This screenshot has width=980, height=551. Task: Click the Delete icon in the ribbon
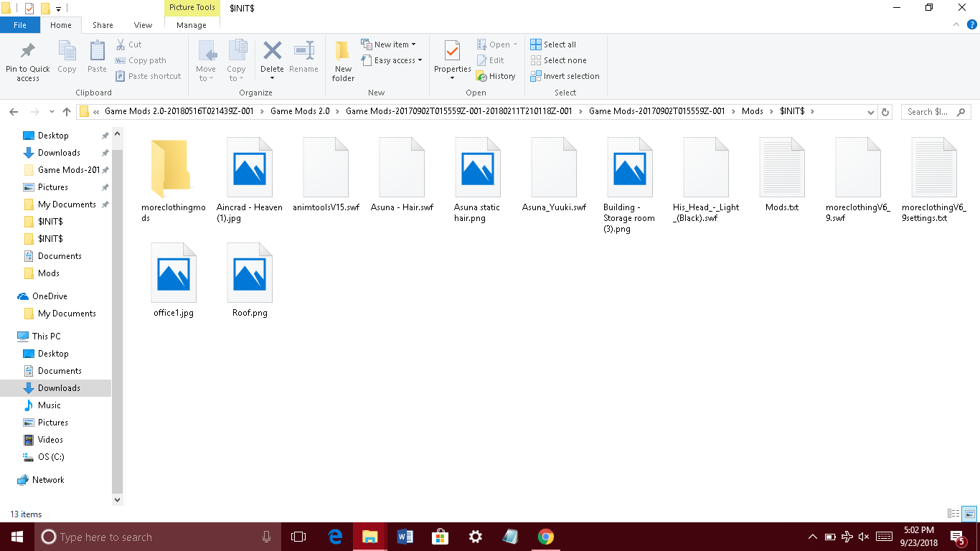tap(272, 52)
